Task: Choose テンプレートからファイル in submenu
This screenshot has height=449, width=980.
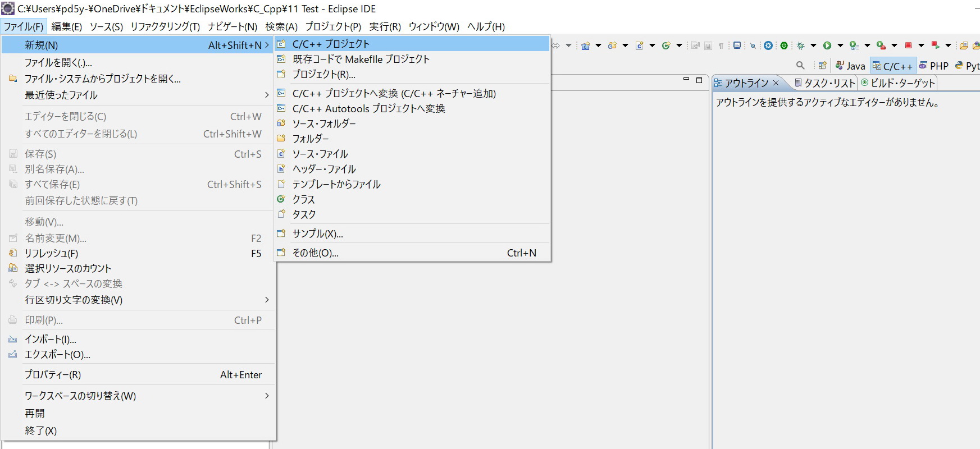Action: coord(412,184)
